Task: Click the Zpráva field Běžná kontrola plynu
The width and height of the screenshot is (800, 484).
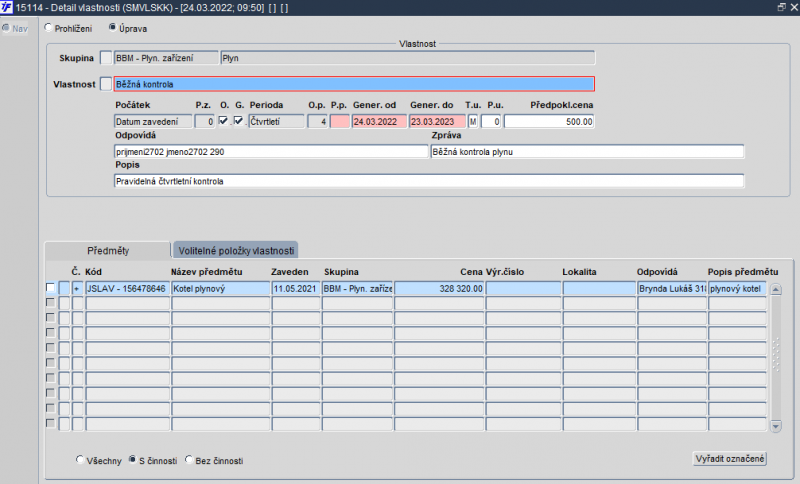Action: tap(587, 151)
